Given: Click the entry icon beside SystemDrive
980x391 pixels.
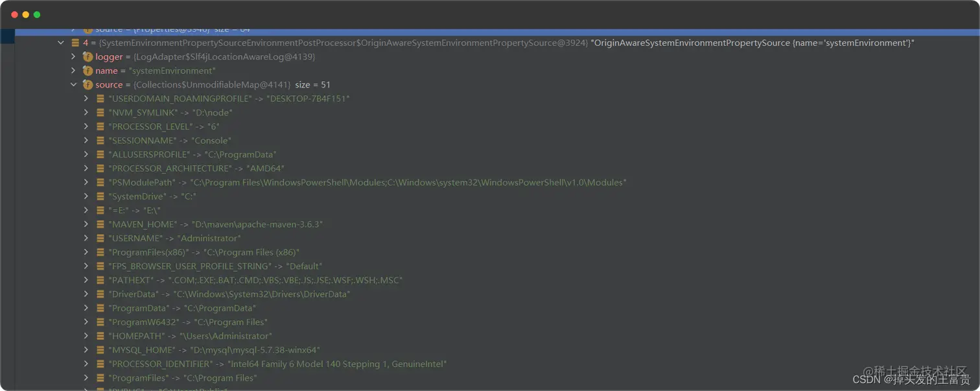Looking at the screenshot, I should [x=100, y=196].
